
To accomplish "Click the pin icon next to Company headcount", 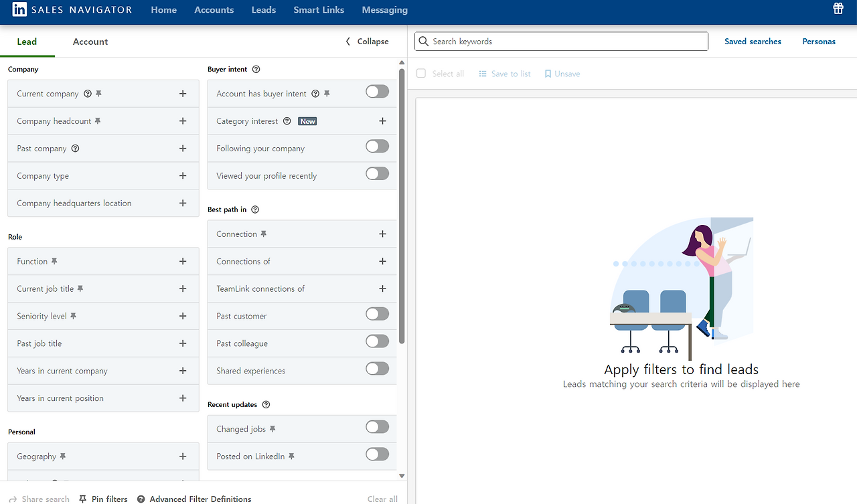I will pos(98,121).
